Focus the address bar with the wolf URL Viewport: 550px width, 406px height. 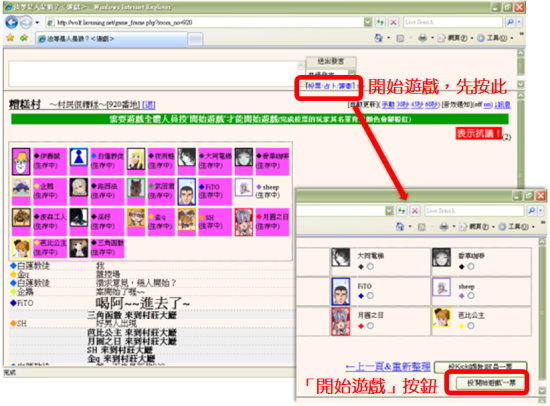tap(205, 22)
